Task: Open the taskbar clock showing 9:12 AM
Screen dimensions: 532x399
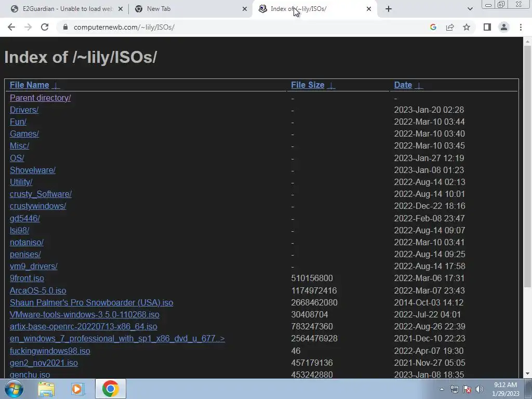Action: coord(506,389)
